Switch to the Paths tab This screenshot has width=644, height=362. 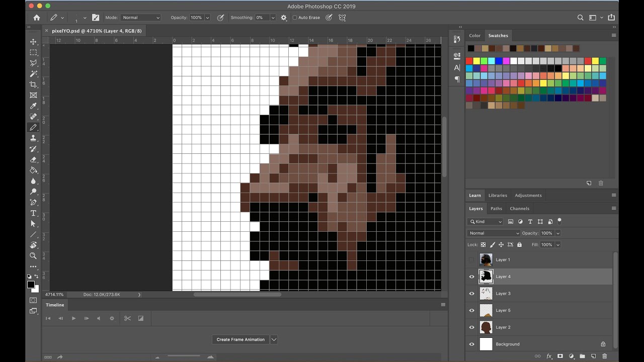tap(496, 209)
